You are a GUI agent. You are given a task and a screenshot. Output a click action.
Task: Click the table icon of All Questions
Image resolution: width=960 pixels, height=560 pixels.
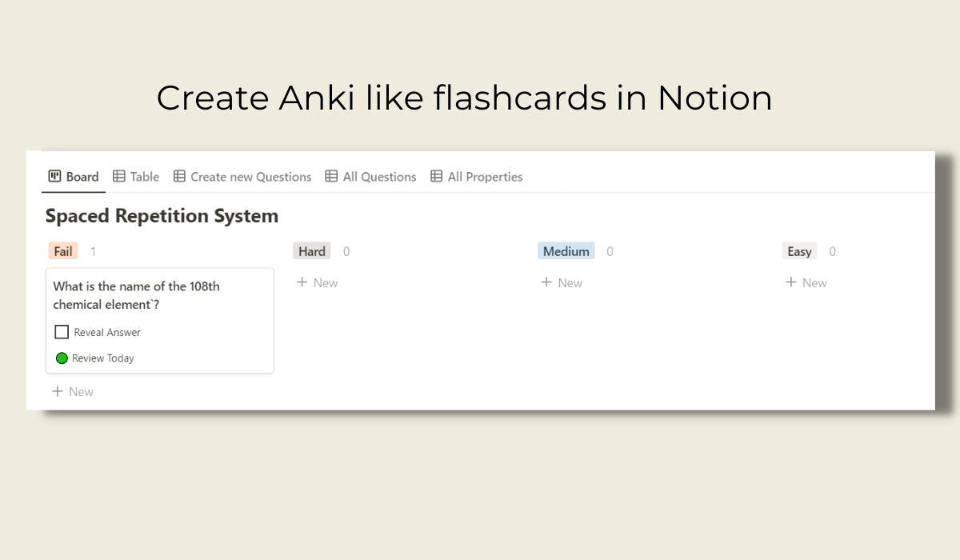pyautogui.click(x=331, y=177)
